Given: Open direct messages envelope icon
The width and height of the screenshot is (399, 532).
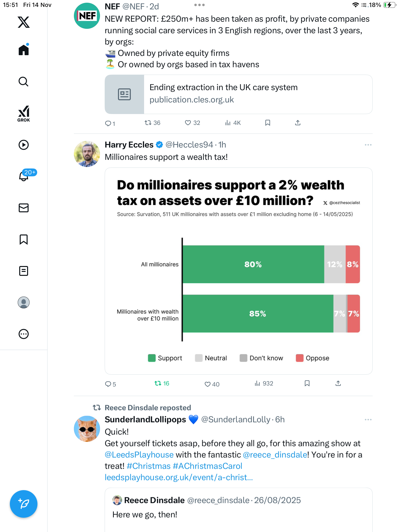Looking at the screenshot, I should tap(24, 208).
